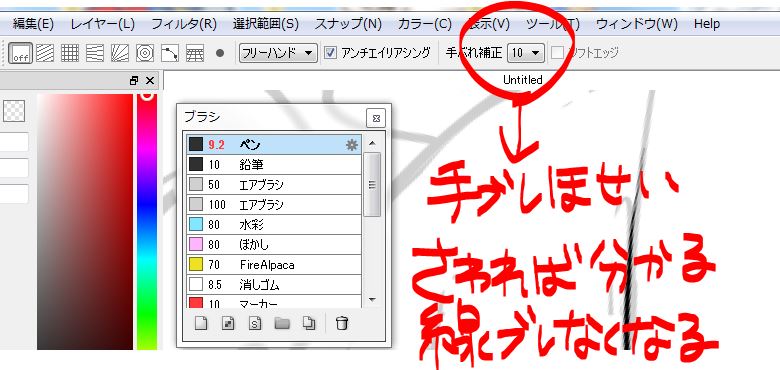Image resolution: width=780 pixels, height=370 pixels.
Task: Open the 手ぶれ補正 value dropdown
Action: 526,53
